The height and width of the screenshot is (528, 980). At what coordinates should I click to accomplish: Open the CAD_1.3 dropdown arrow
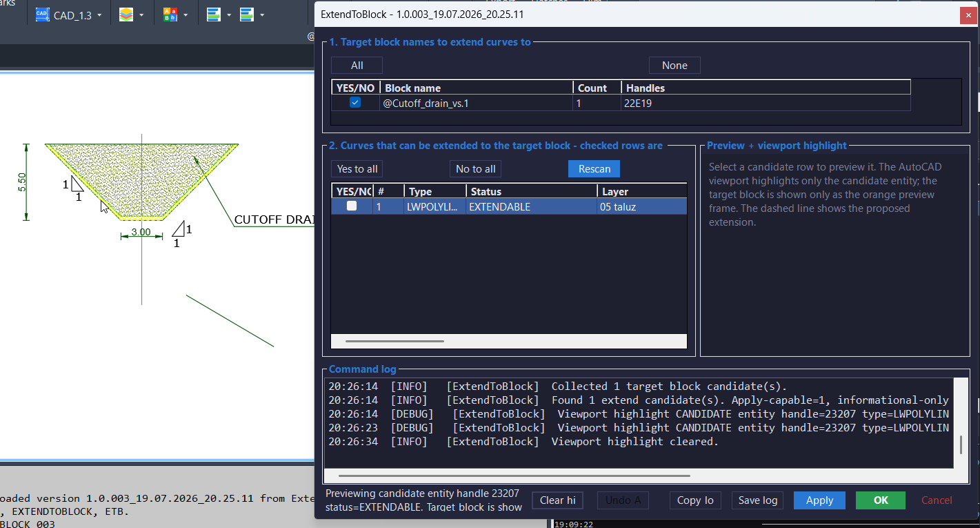[x=99, y=15]
